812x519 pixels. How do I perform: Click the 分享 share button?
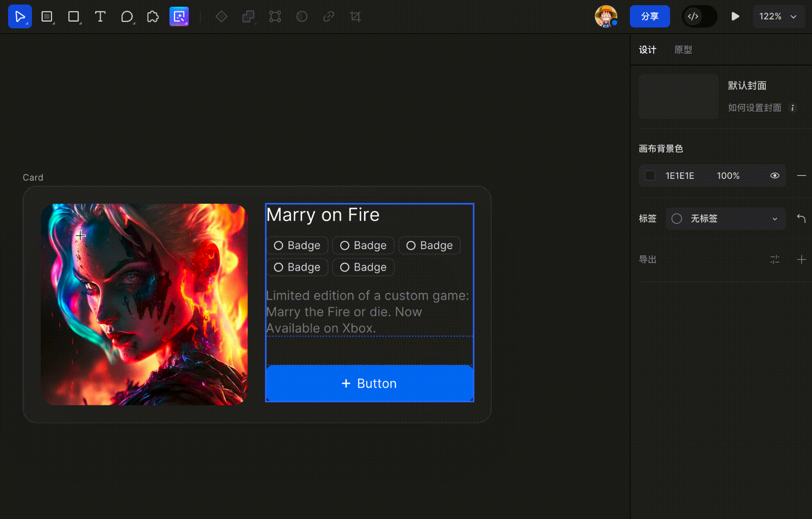[x=650, y=17]
